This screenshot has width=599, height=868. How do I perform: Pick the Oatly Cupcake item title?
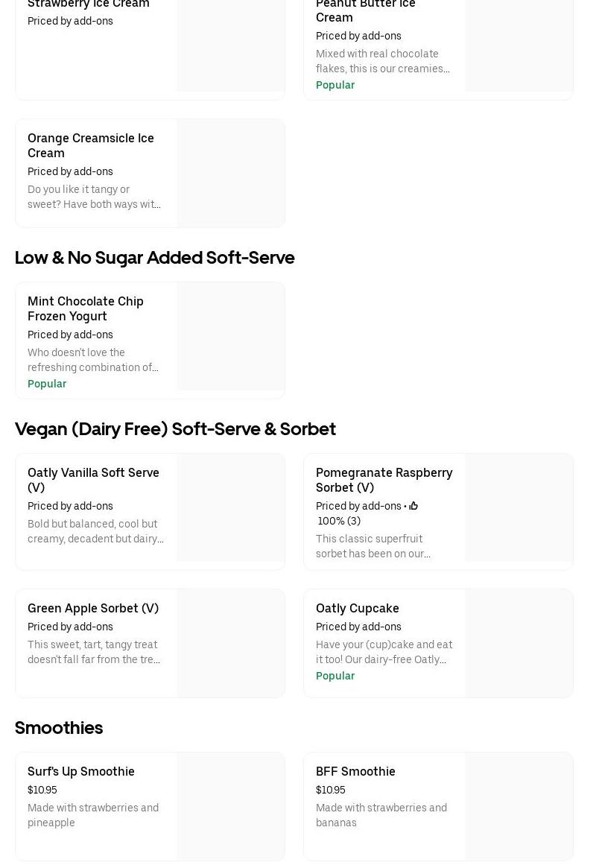point(358,608)
